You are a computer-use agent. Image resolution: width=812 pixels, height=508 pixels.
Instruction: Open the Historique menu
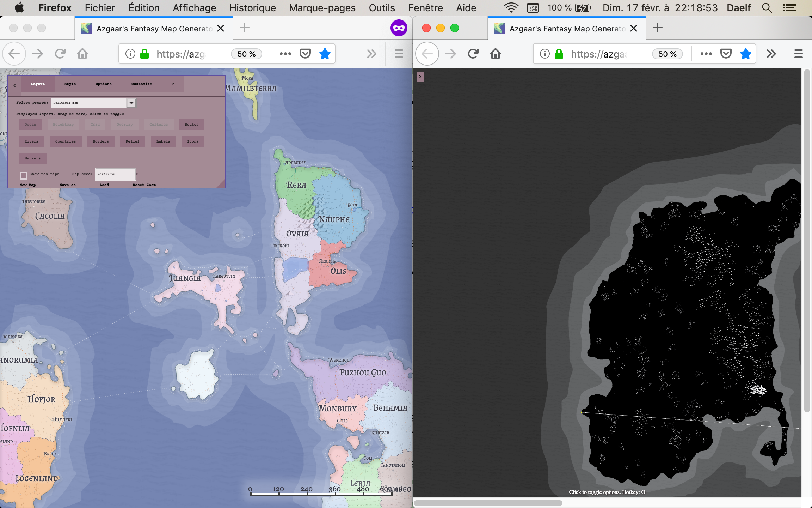pos(252,8)
